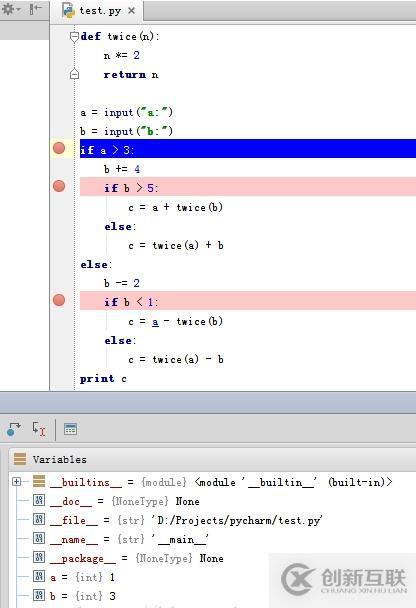
Task: Select the __file__ variable row
Action: (x=178, y=520)
